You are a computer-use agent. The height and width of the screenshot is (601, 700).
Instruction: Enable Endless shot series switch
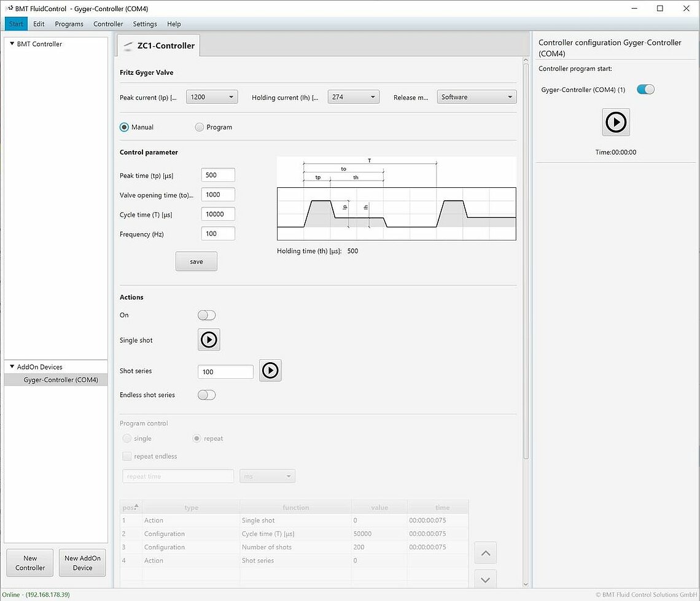[x=207, y=395]
